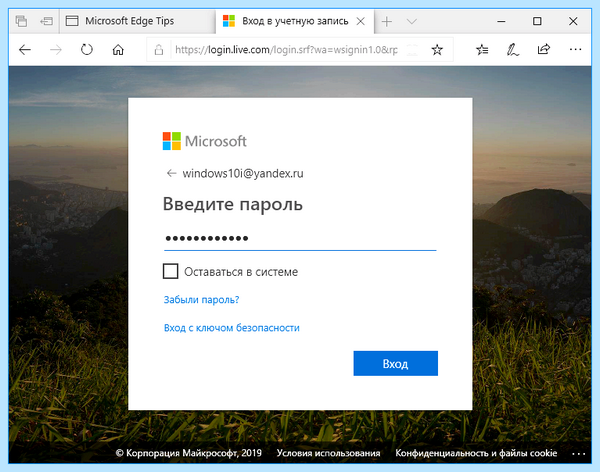Image resolution: width=600 pixels, height=472 pixels.
Task: Go back from windows10i@yandex.ru account arrow
Action: 171,173
